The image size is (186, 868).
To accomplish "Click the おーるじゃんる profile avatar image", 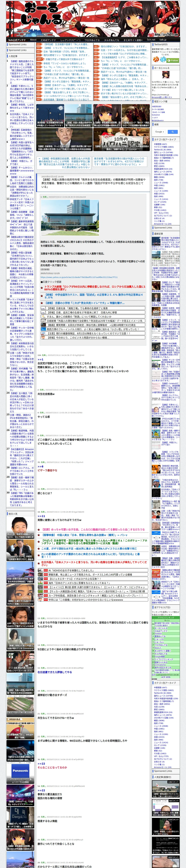I will (x=166, y=75).
